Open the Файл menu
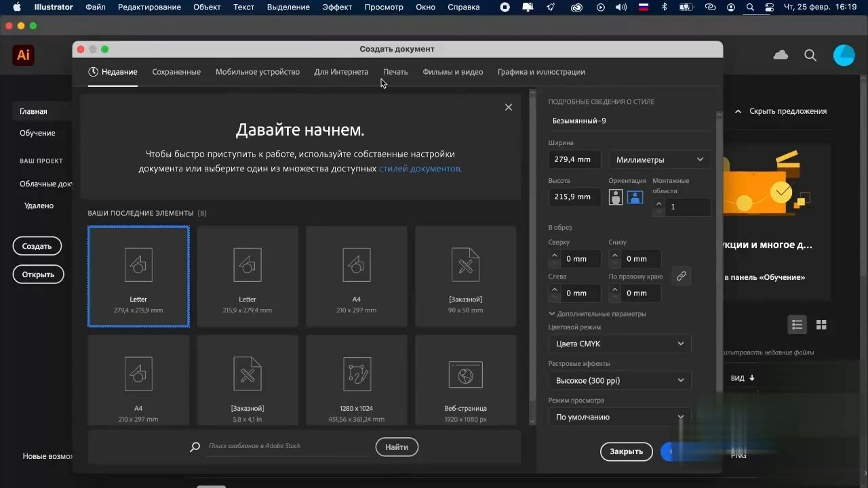 pyautogui.click(x=96, y=7)
